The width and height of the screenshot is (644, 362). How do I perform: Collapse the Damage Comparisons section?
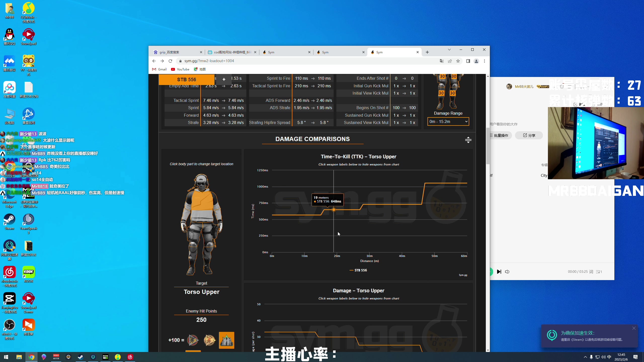[x=468, y=140]
